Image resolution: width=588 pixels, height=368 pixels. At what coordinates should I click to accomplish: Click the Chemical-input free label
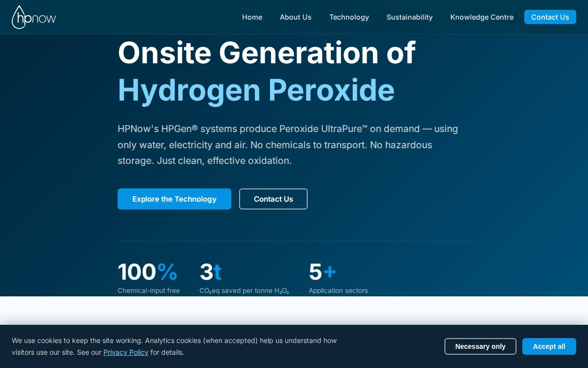tap(148, 290)
